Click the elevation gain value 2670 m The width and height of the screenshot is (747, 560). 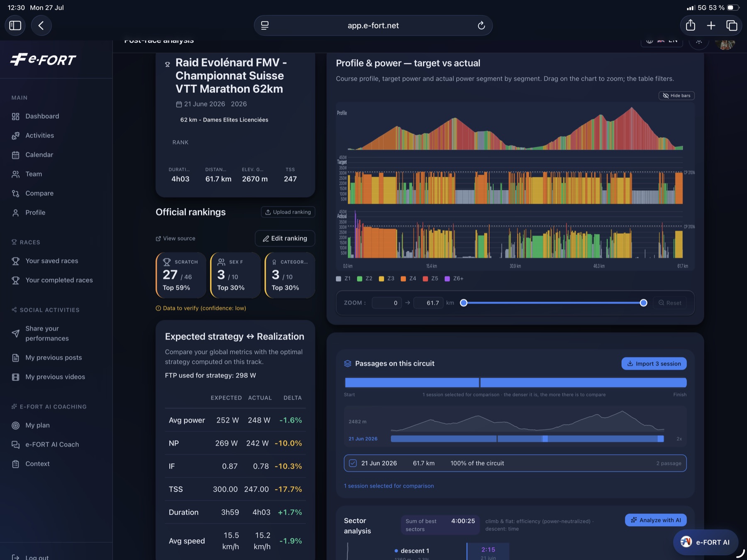255,179
